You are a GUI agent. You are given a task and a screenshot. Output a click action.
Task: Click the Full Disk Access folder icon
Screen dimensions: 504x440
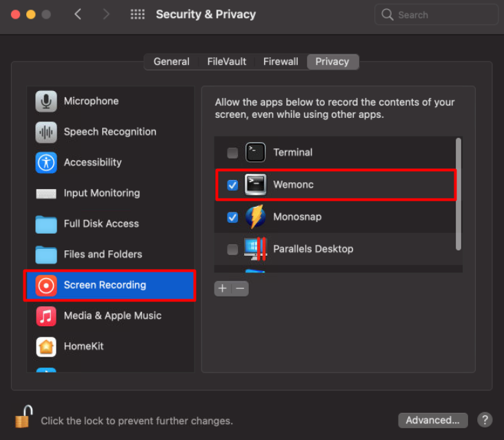click(46, 224)
